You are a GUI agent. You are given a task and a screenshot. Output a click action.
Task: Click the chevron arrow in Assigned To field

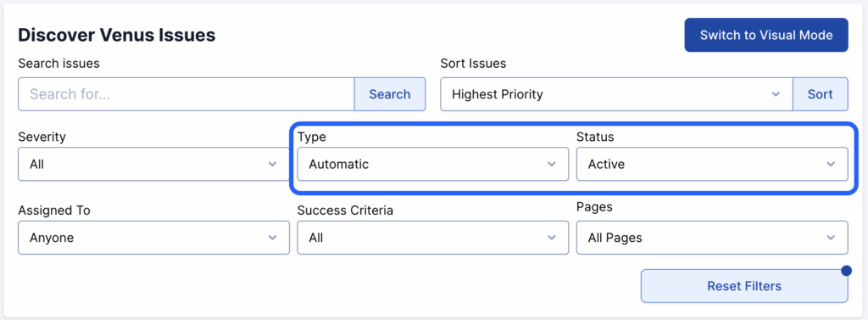click(272, 238)
